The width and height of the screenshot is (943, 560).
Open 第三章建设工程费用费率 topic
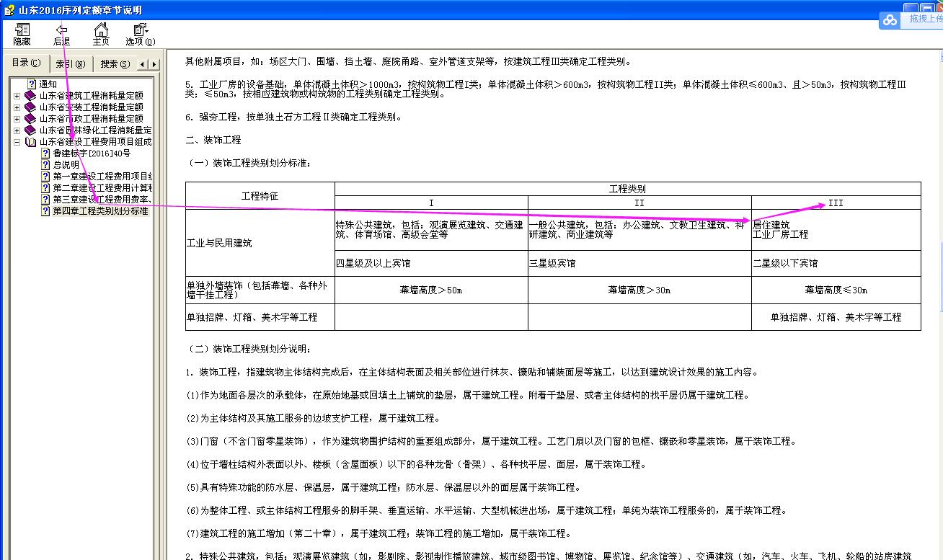102,200
